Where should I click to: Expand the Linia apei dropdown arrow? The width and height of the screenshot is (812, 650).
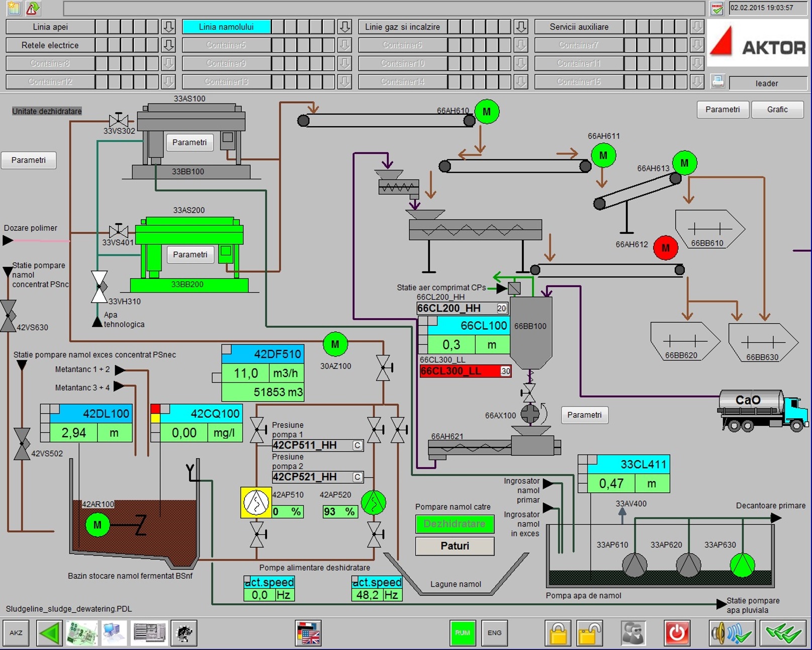[168, 27]
